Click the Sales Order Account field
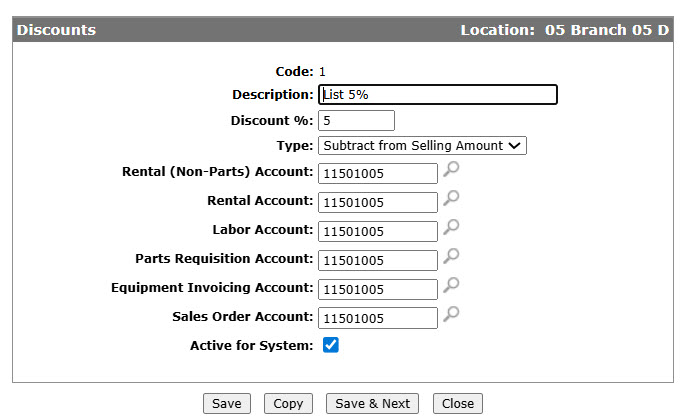The image size is (694, 419). point(378,318)
